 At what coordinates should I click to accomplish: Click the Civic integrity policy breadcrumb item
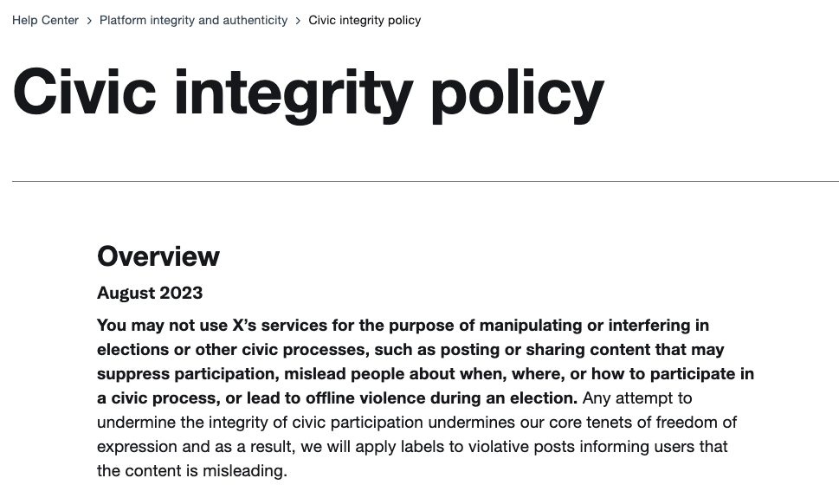(365, 20)
